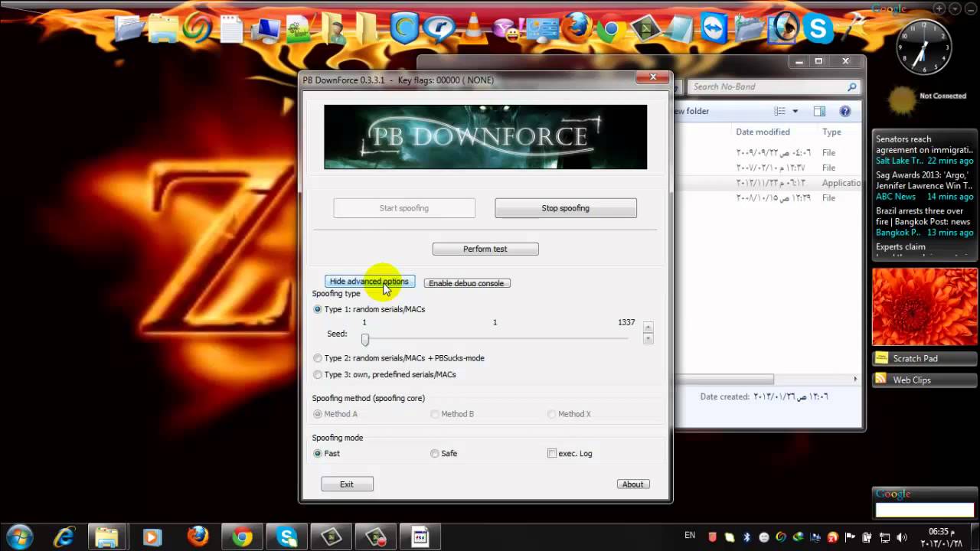Launch Firefox from the top dock
Screen dimensions: 980x551
[x=577, y=29]
